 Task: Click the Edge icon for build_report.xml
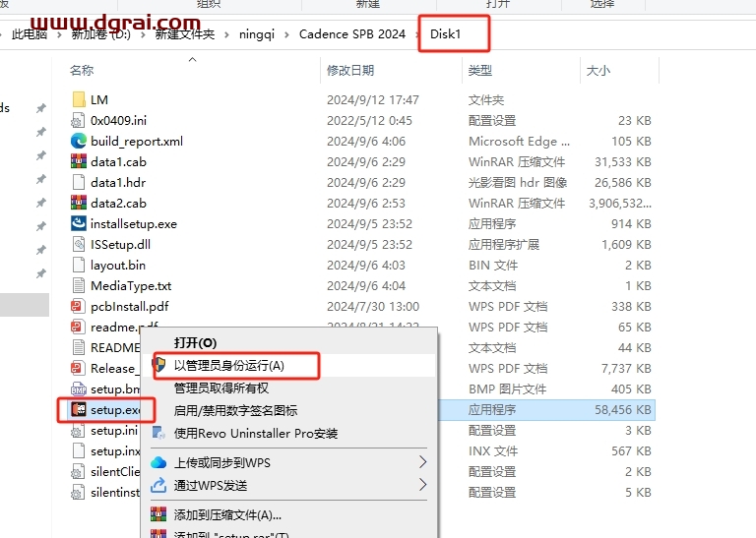79,141
